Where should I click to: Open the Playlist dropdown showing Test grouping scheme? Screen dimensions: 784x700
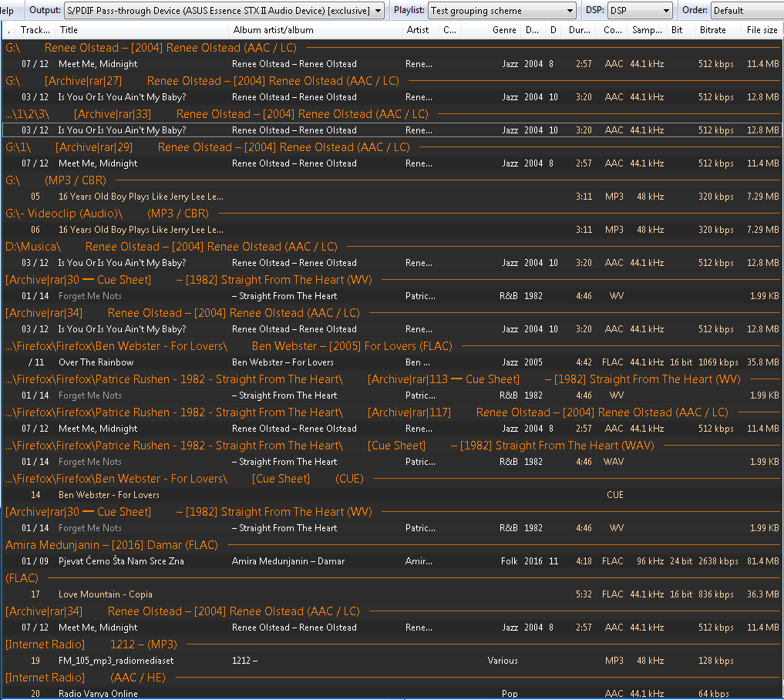point(502,11)
